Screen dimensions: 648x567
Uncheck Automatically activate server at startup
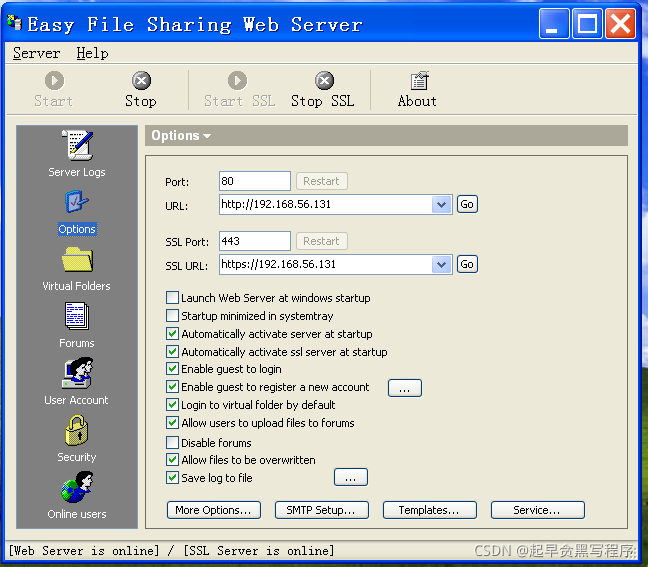pyautogui.click(x=172, y=334)
